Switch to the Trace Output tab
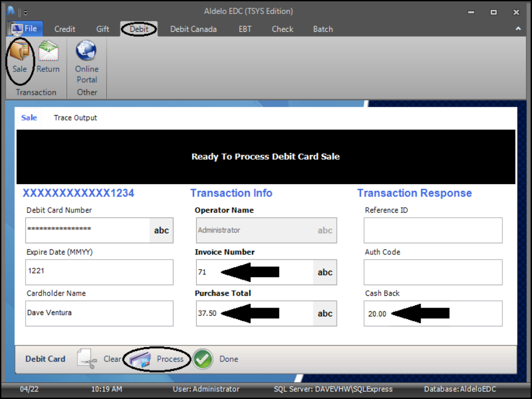This screenshot has height=399, width=532. pyautogui.click(x=75, y=118)
